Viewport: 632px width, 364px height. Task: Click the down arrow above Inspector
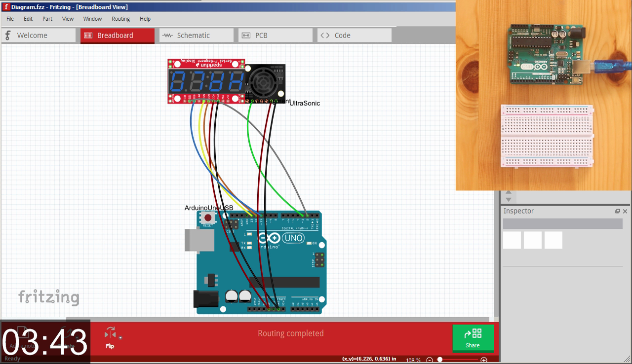[x=508, y=200]
